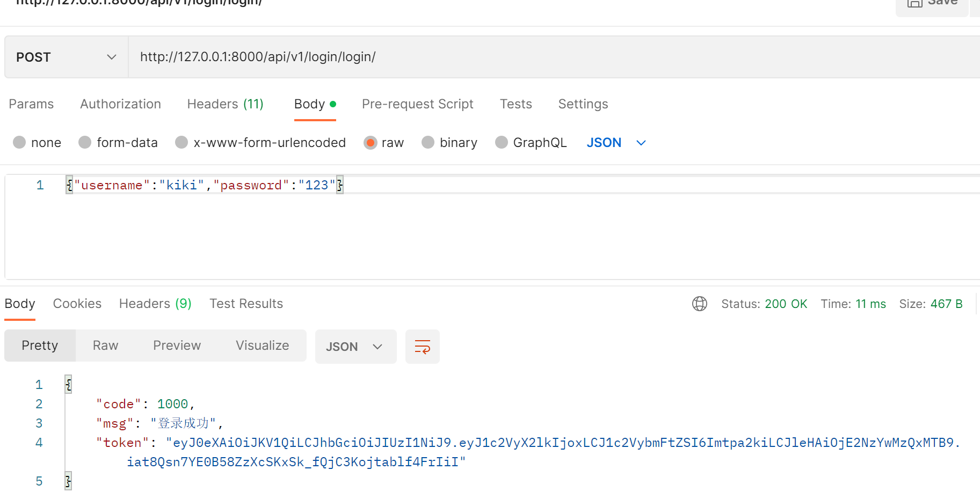The image size is (980, 492).
Task: Select the Pretty response view
Action: pyautogui.click(x=40, y=346)
